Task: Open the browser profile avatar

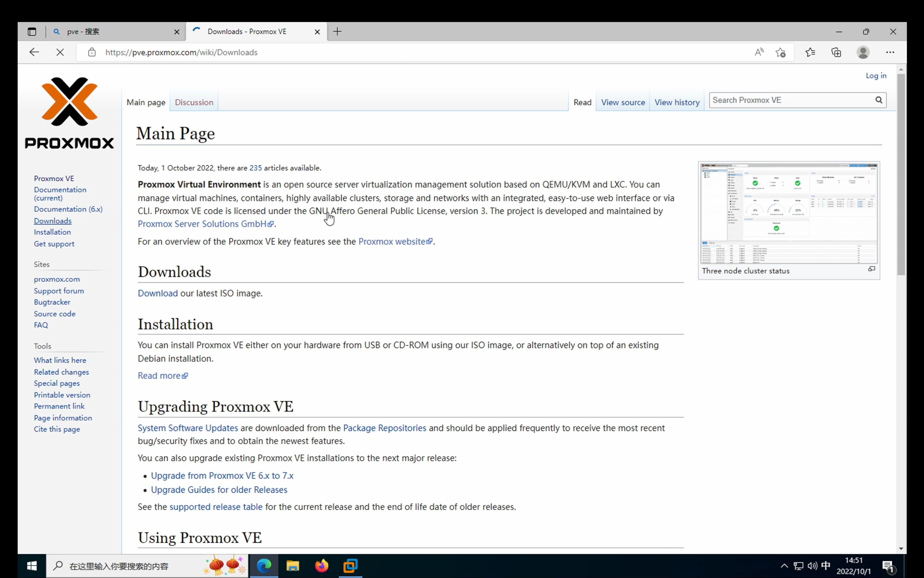Action: point(863,52)
